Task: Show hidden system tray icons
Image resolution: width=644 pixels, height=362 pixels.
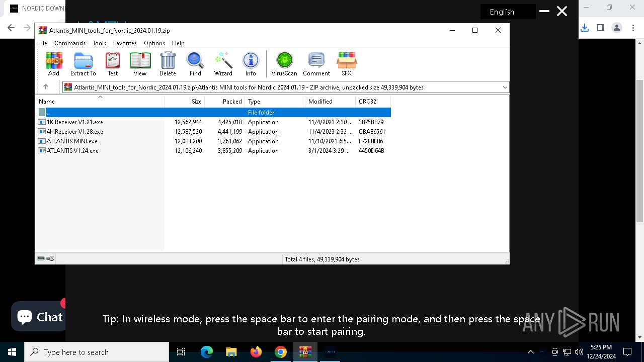Action: [530, 352]
